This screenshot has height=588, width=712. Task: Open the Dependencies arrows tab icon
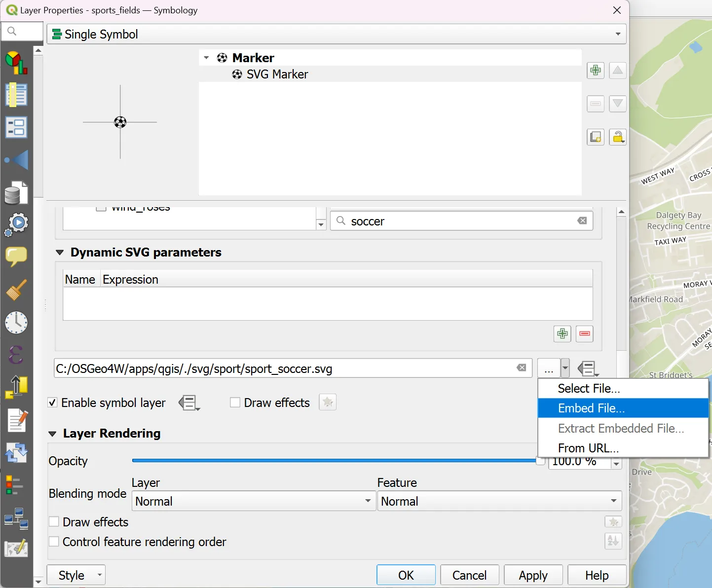[16, 452]
